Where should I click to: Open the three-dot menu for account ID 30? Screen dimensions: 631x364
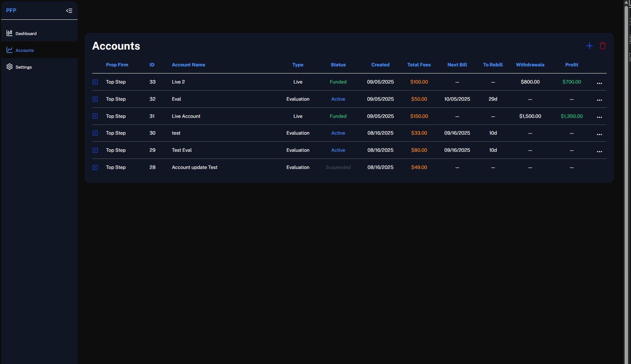[599, 134]
